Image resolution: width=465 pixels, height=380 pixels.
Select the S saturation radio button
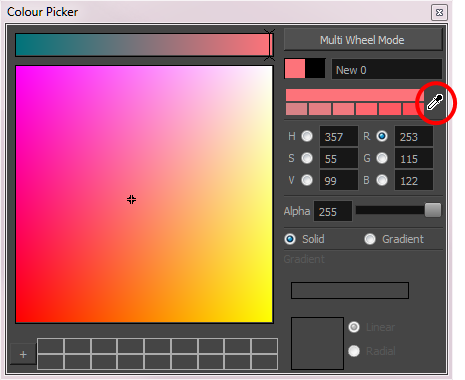(x=307, y=158)
